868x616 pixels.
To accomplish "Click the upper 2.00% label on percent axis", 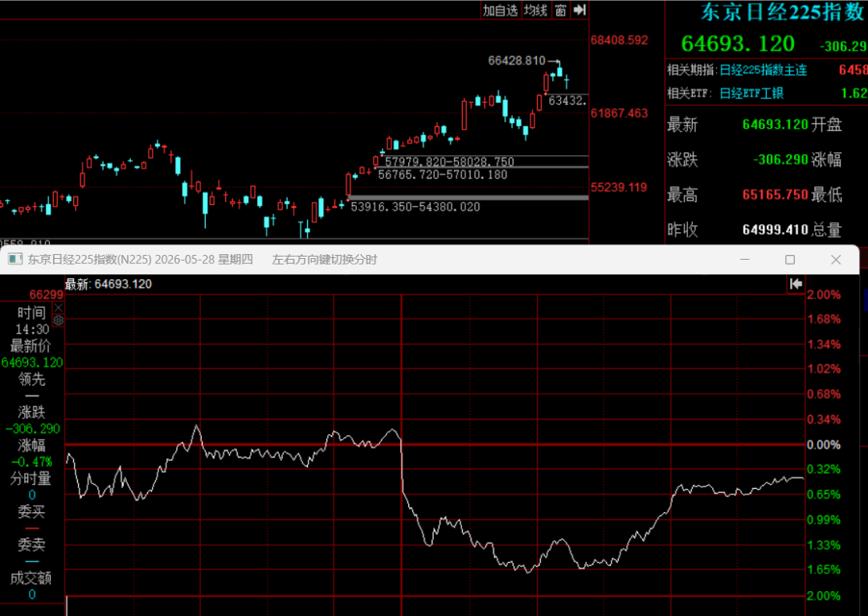I will [824, 294].
